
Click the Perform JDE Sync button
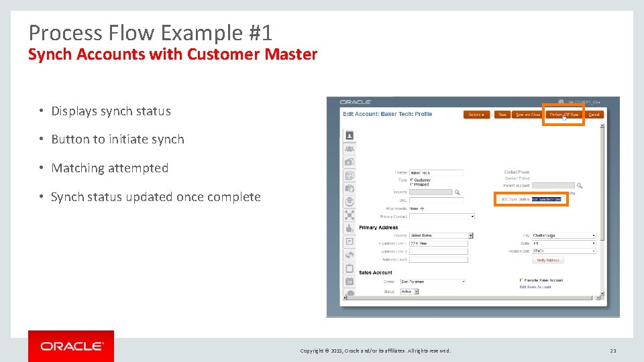point(564,115)
